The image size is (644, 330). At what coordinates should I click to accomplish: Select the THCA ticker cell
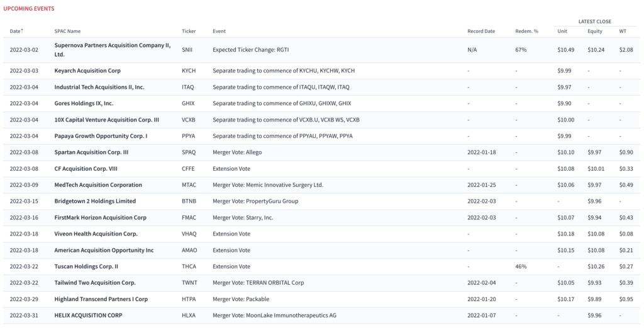(x=189, y=266)
